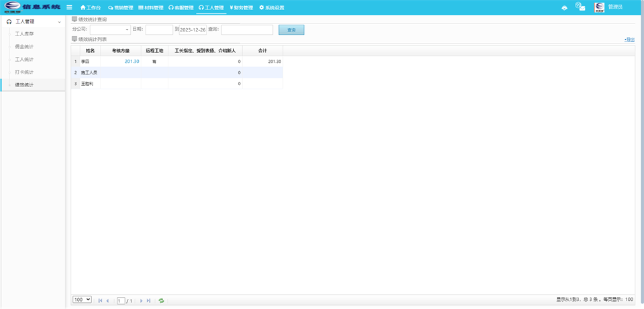
Task: Click the admin user avatar
Action: (599, 7)
